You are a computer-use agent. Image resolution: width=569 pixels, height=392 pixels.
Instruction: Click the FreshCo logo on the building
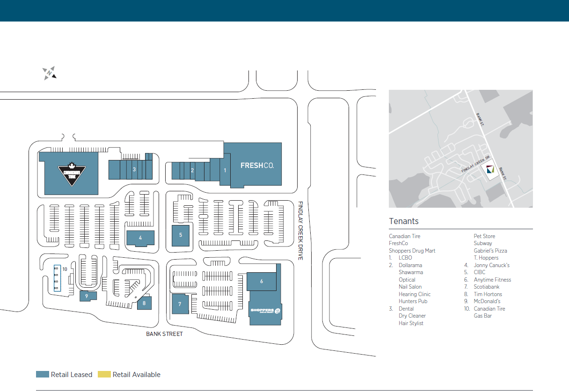(257, 166)
